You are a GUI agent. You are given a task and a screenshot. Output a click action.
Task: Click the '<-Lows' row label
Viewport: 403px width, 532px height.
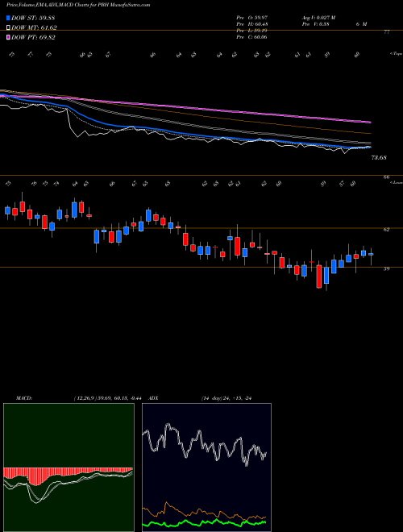(x=396, y=182)
